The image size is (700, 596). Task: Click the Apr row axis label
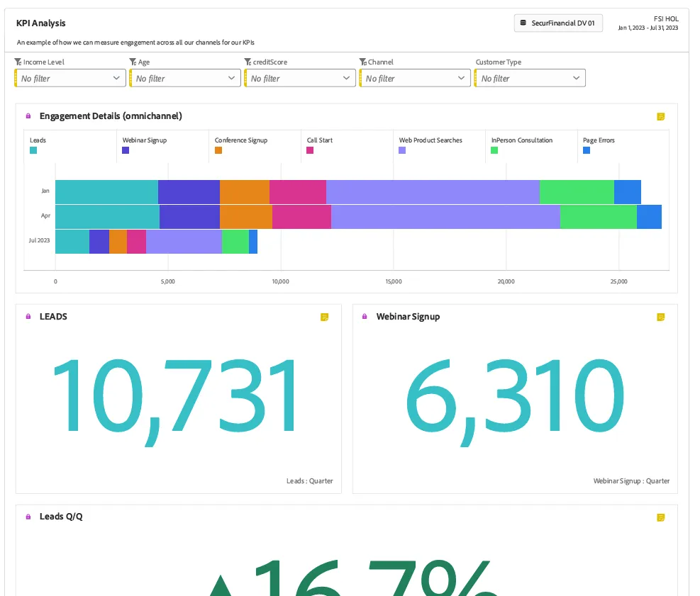click(x=45, y=215)
